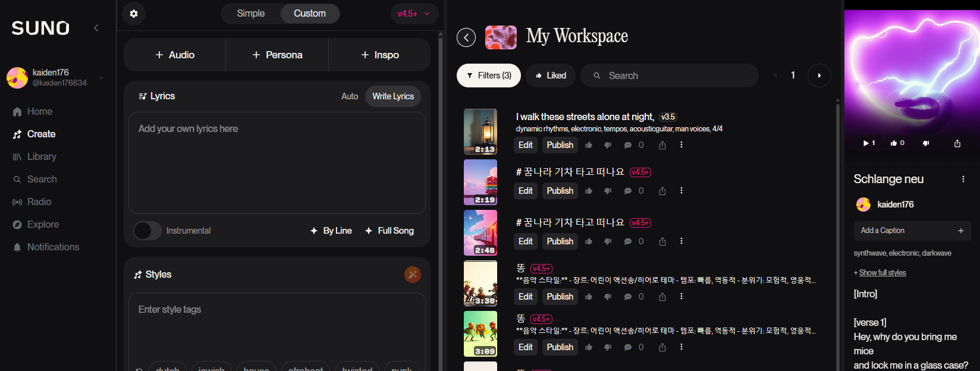Publish the 2:48 train song
The height and width of the screenshot is (371, 980).
(x=560, y=241)
